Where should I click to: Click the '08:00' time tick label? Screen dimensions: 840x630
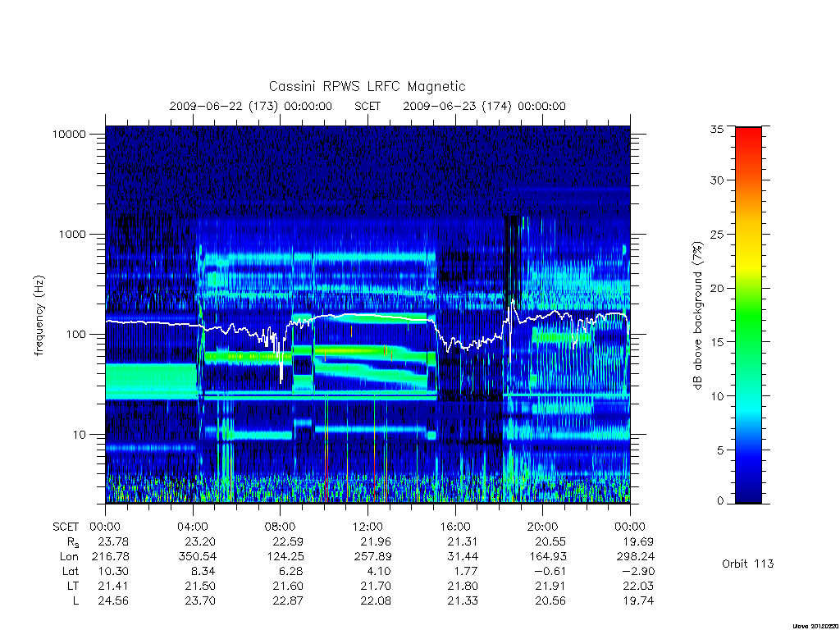click(x=281, y=527)
